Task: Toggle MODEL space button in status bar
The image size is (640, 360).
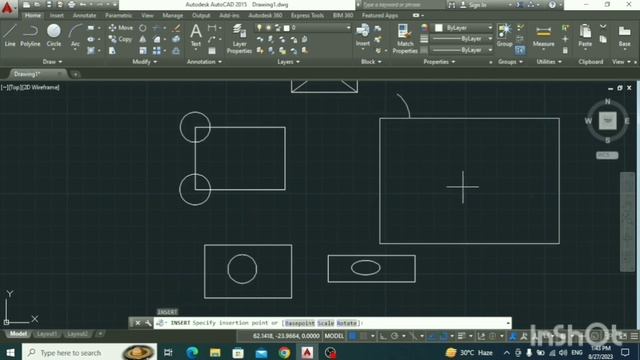Action: pyautogui.click(x=334, y=336)
